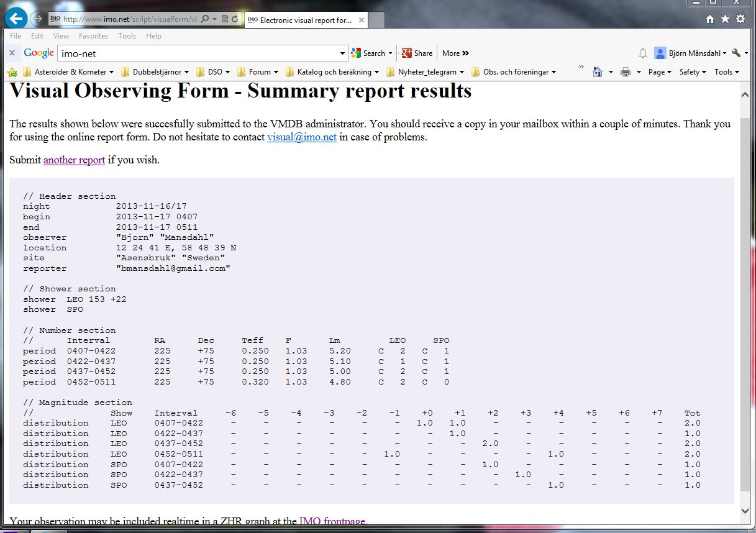Expand More toolbar buttons chevron
The image size is (756, 533).
(455, 53)
